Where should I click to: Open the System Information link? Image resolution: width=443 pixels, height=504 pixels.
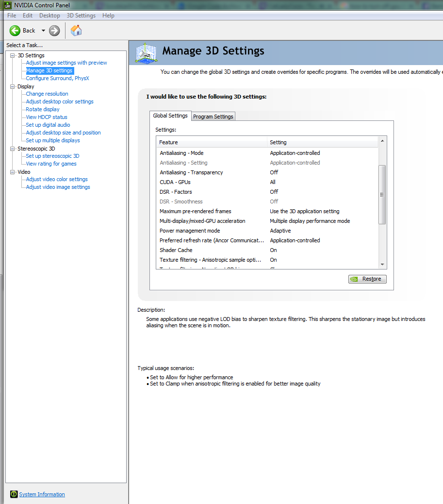[x=42, y=494]
